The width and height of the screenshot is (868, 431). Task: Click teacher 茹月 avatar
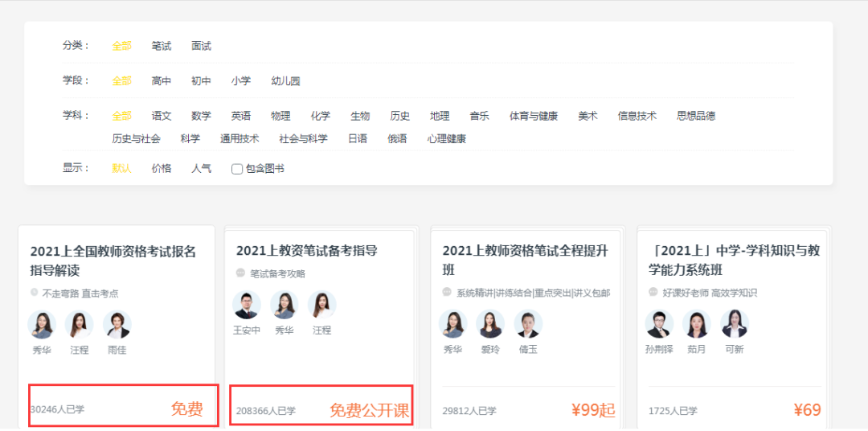click(696, 324)
